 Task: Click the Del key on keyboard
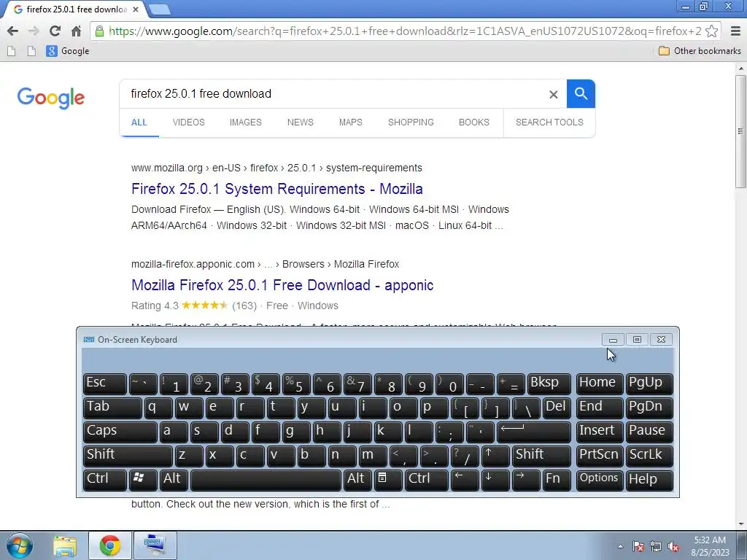pos(557,407)
